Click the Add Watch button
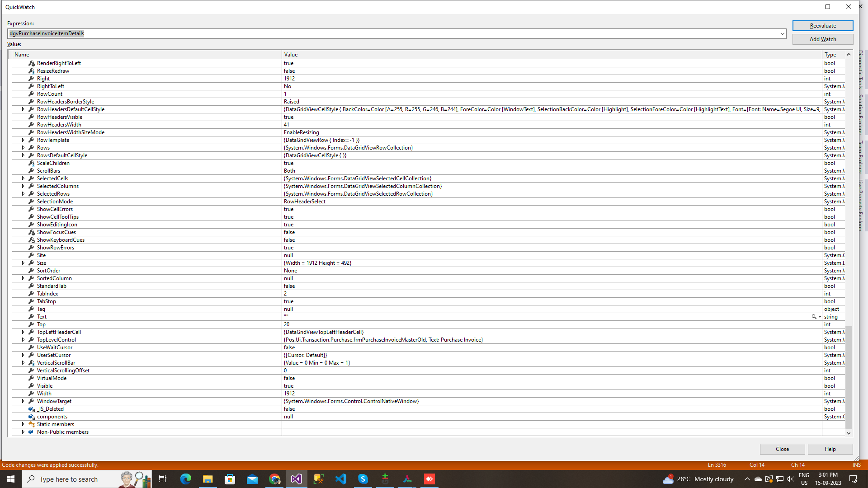This screenshot has width=868, height=488. tap(822, 39)
